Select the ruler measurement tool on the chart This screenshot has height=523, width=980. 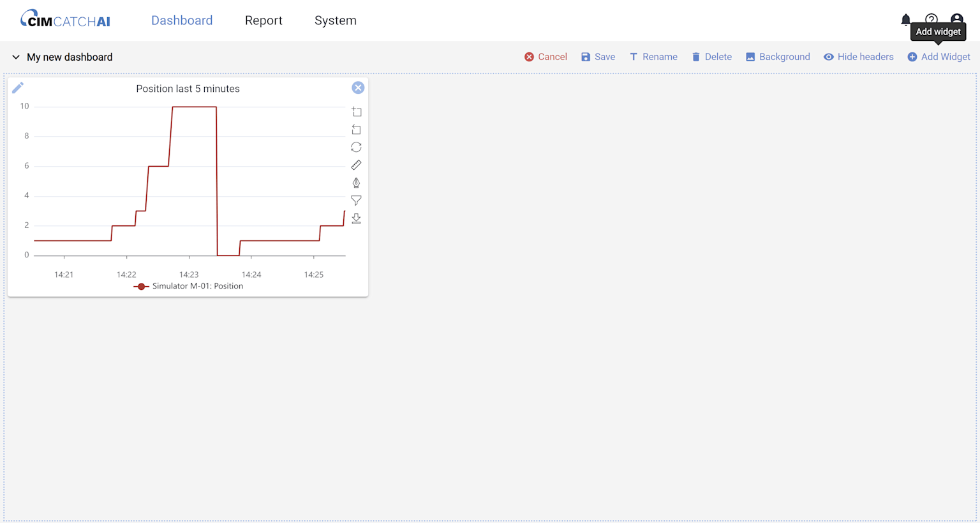(357, 165)
